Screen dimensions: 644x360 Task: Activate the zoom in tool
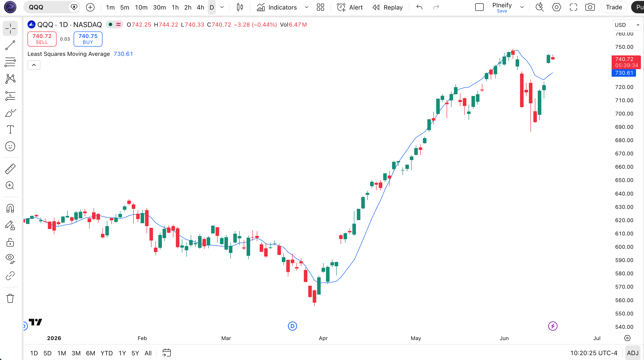click(10, 186)
